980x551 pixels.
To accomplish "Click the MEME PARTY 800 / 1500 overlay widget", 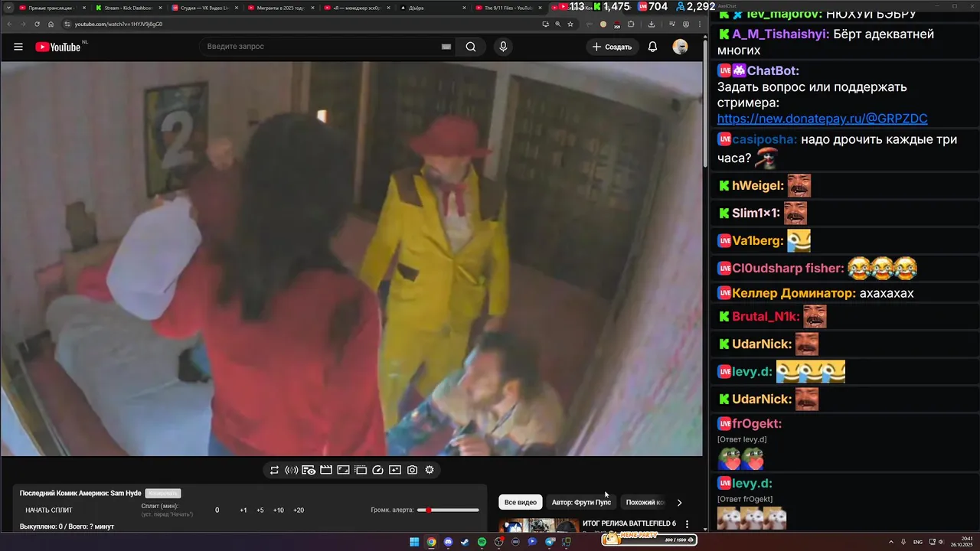I will point(648,538).
